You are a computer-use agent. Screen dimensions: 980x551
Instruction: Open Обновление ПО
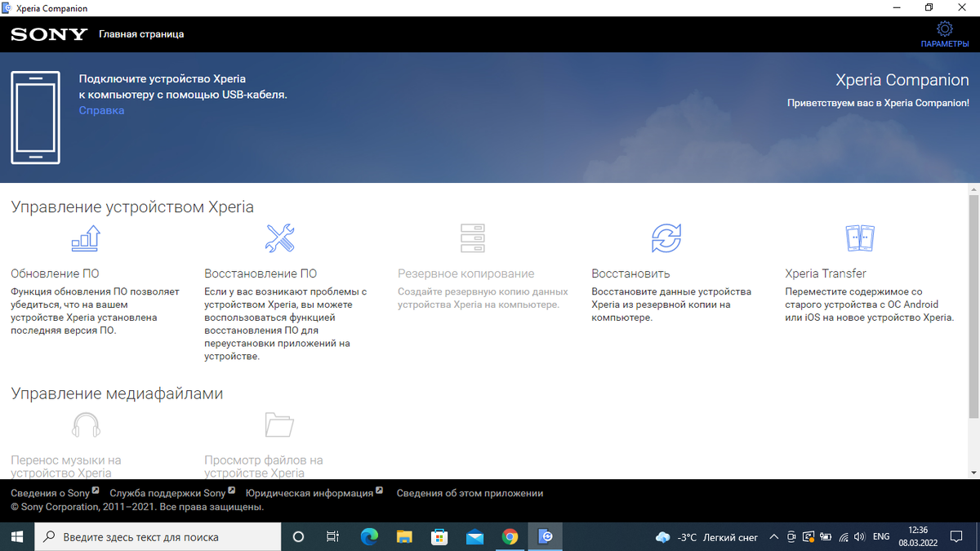point(55,273)
